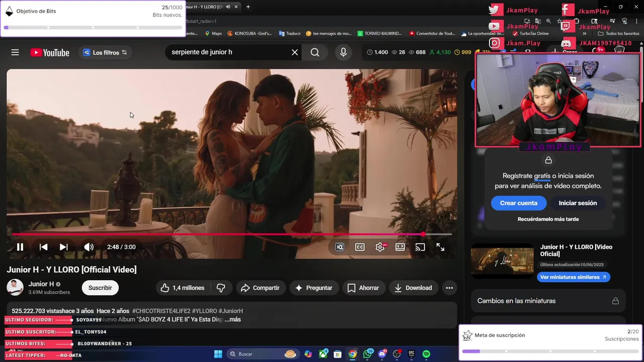Skip to the previous video
This screenshot has height=362, width=644.
(x=44, y=247)
